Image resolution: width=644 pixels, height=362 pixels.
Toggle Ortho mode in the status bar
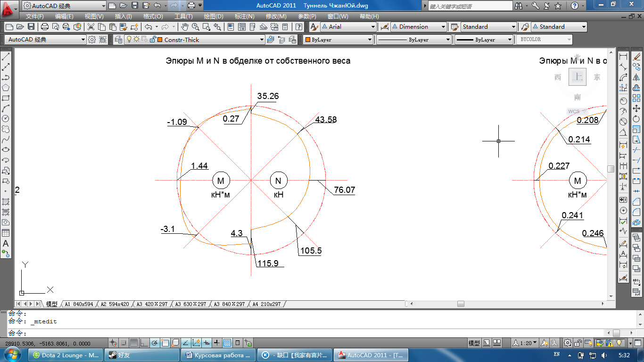(144, 343)
